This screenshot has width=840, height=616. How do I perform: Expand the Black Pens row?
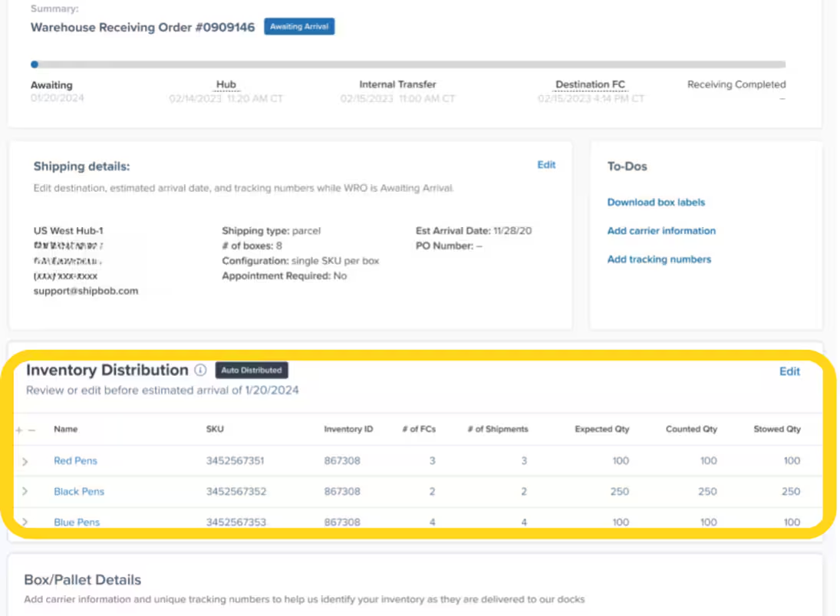pyautogui.click(x=25, y=492)
